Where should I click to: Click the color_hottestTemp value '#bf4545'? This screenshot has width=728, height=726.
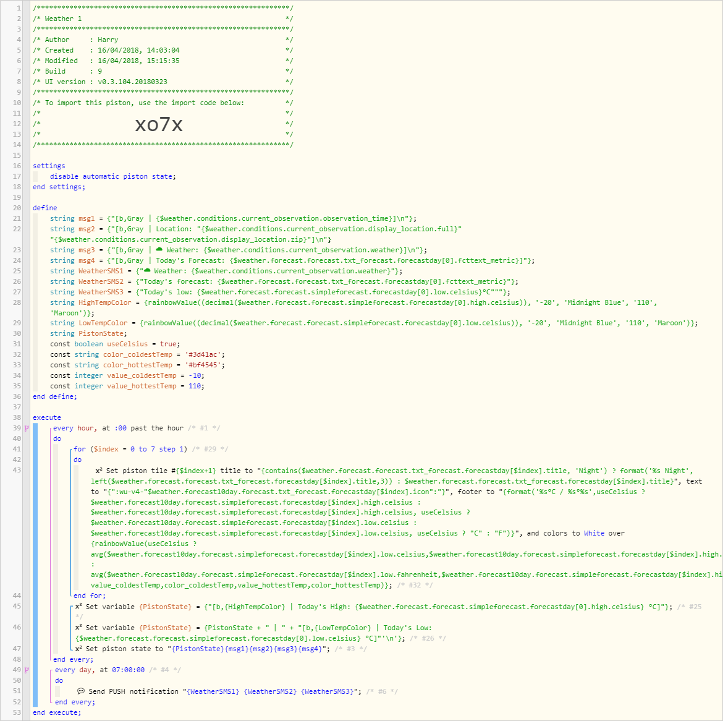(203, 367)
